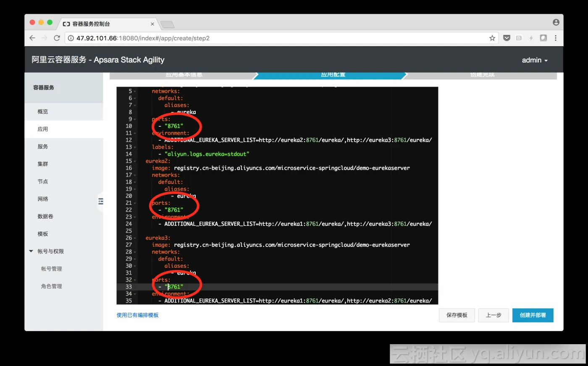Close the 容器服务控制台 browser tab

click(x=152, y=24)
